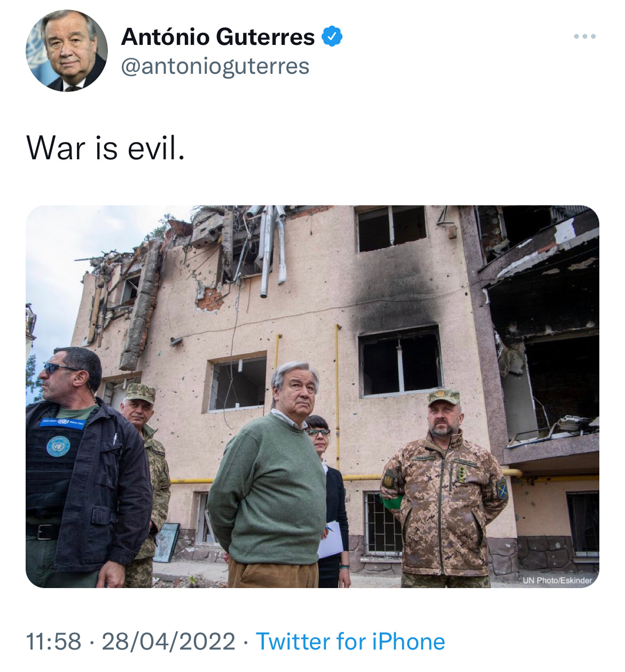Click the man in green sweater in photo

[x=270, y=476]
